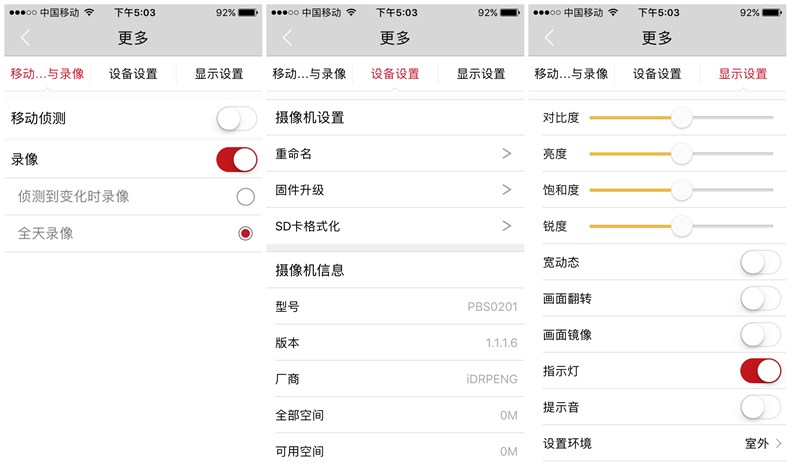790x465 pixels.
Task: Open the 设置环境 室外 selector
Action: click(763, 443)
